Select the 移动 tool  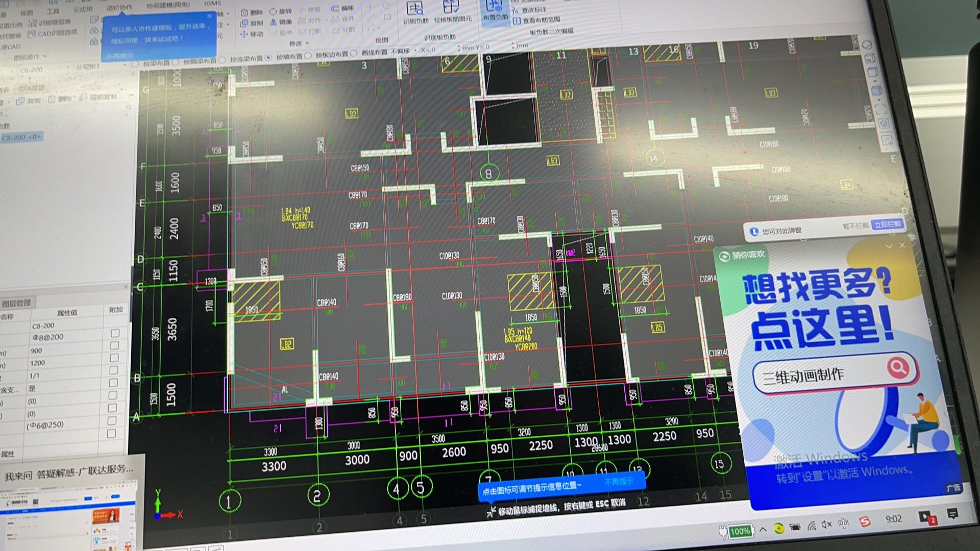click(x=252, y=34)
